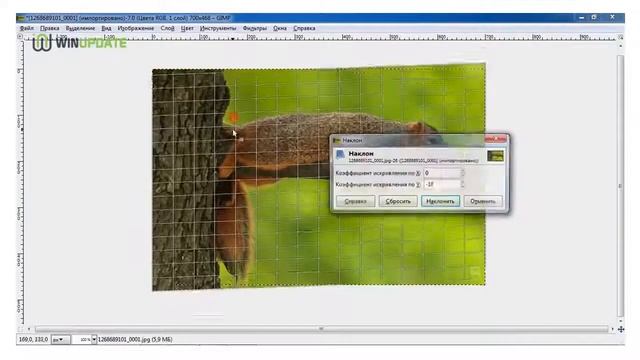Focus the X shear coefficient field
Viewport: 640px width, 360px height.
click(x=442, y=173)
